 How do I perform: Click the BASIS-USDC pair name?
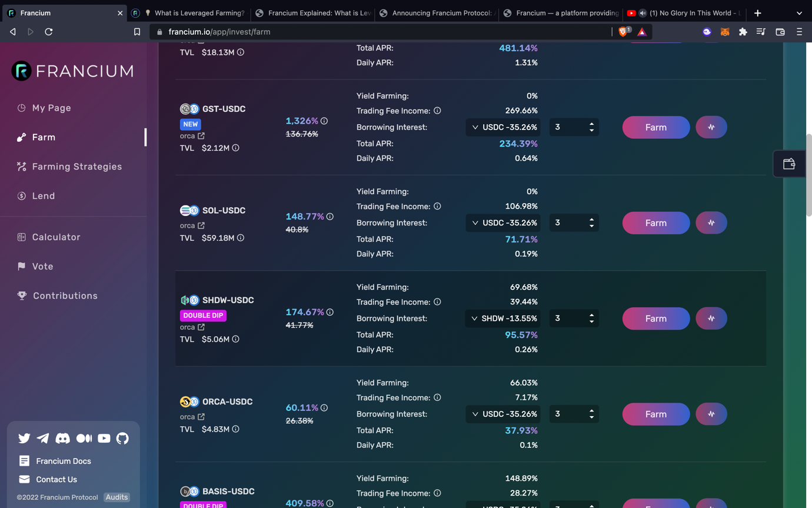tap(228, 492)
